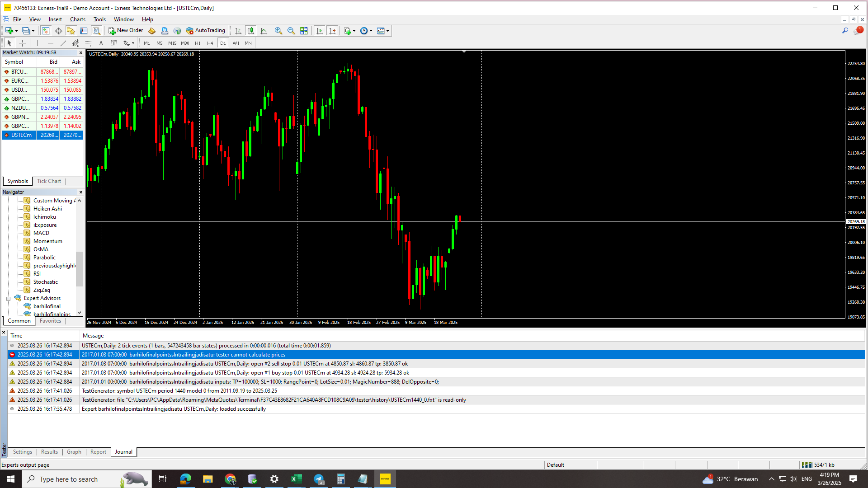Close the Navigator panel
The height and width of the screenshot is (488, 868).
click(x=81, y=192)
